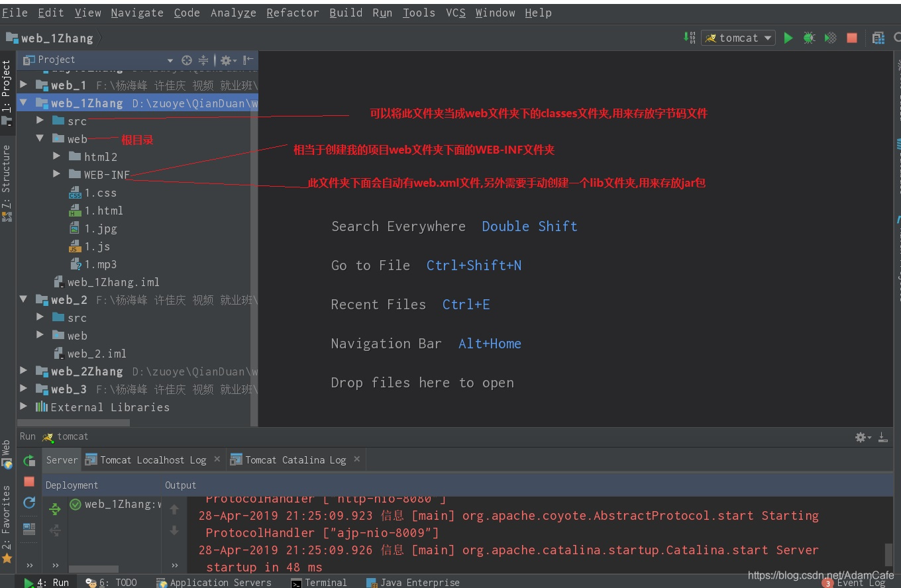
Task: Open the Refactor menu
Action: click(292, 13)
